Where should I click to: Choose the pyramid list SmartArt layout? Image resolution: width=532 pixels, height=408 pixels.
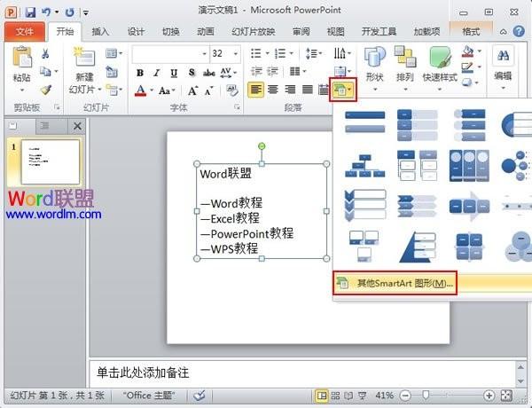(418, 247)
